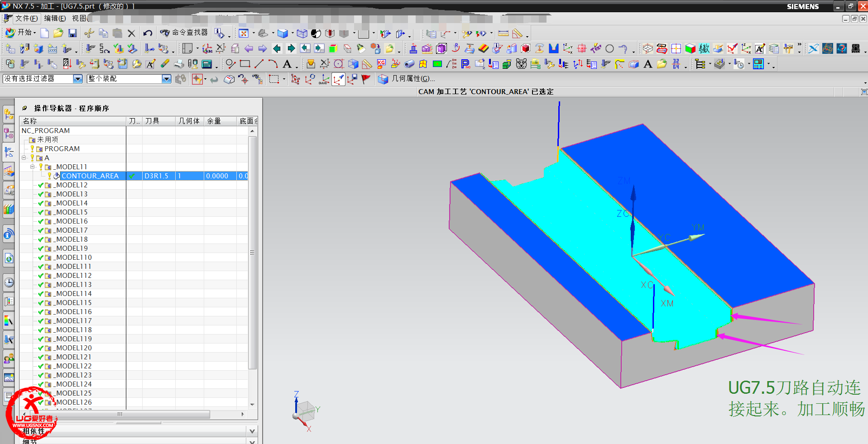Click the 余量 column header
The image size is (868, 444).
pos(220,121)
